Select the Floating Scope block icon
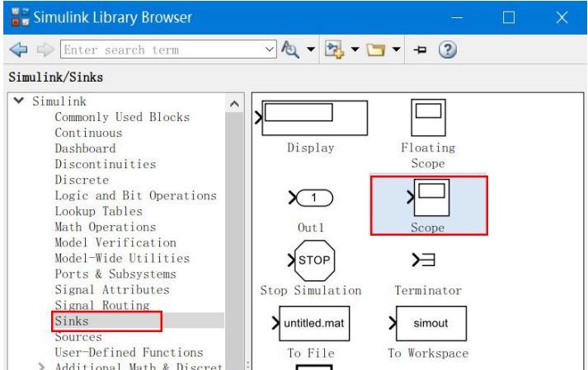This screenshot has height=370, width=588. [428, 118]
